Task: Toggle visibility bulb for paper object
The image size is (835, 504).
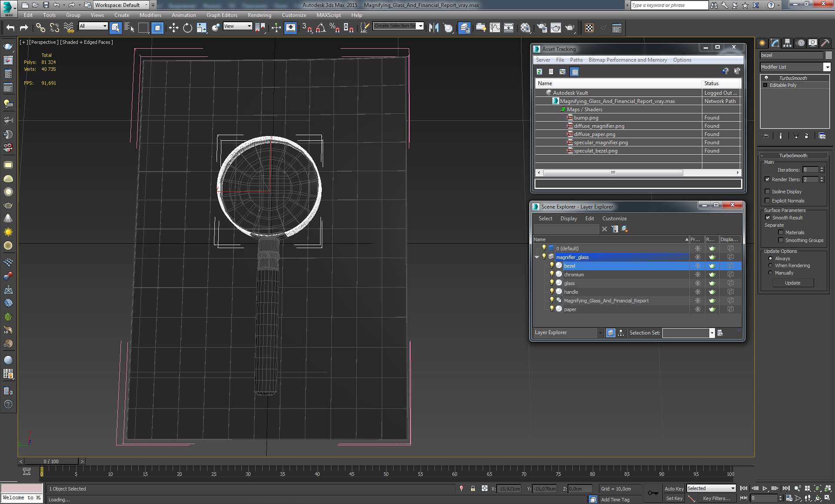Action: pyautogui.click(x=552, y=309)
